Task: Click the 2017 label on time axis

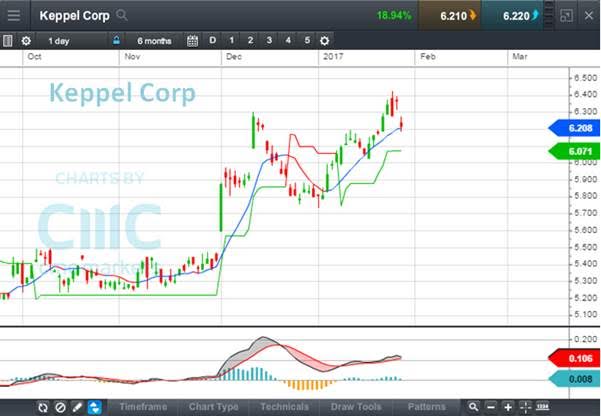Action: (333, 57)
